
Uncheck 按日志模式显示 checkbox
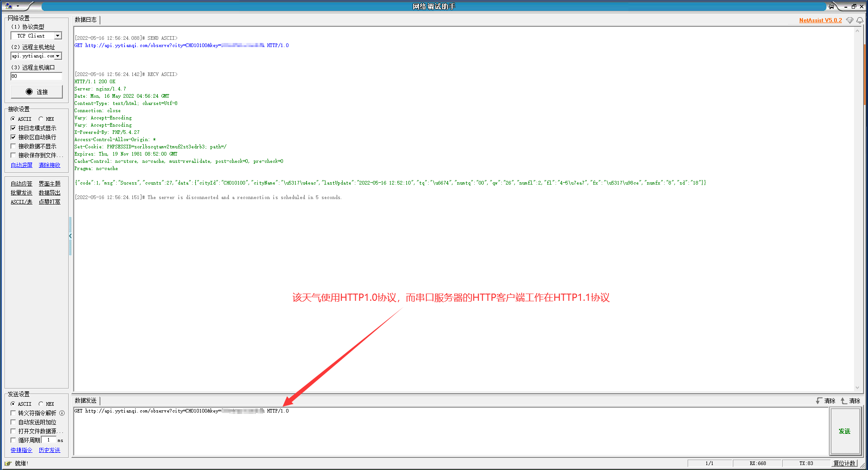pos(14,128)
